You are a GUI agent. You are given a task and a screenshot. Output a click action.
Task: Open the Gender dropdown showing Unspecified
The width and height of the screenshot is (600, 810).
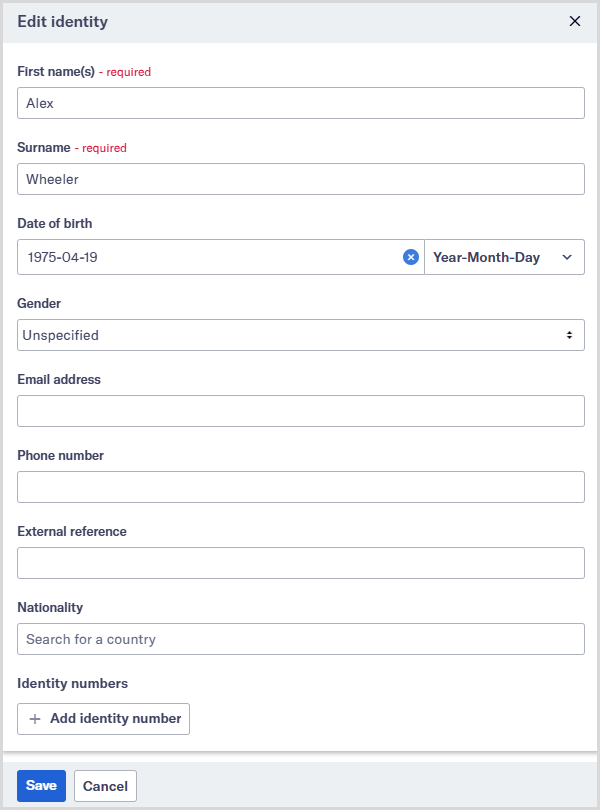point(300,335)
